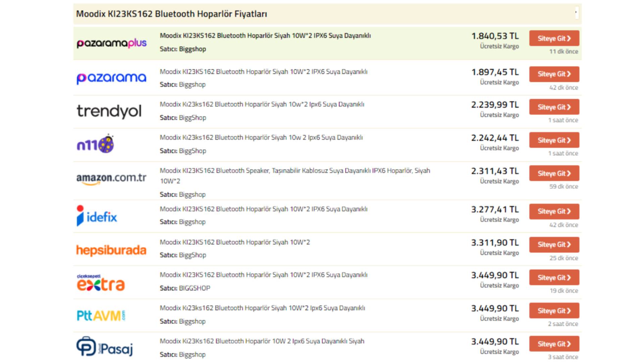
Task: Click the 3.449,90 TL price in the PttAVM row
Action: tap(495, 308)
